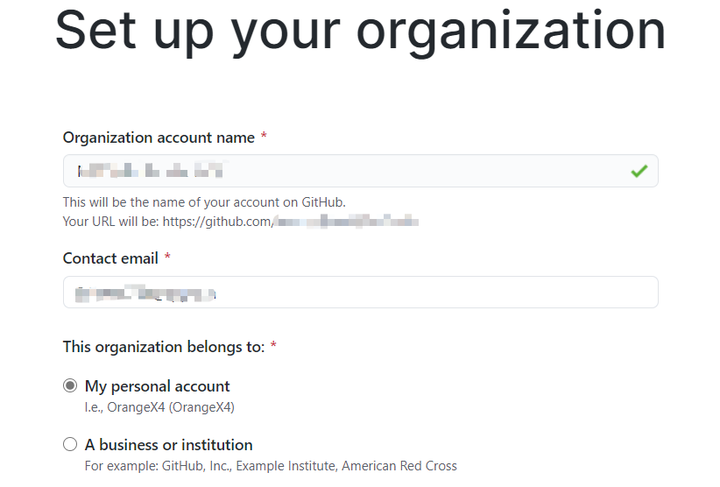
Task: Click red asterisk beside "This organization belongs to:"
Action: click(274, 344)
